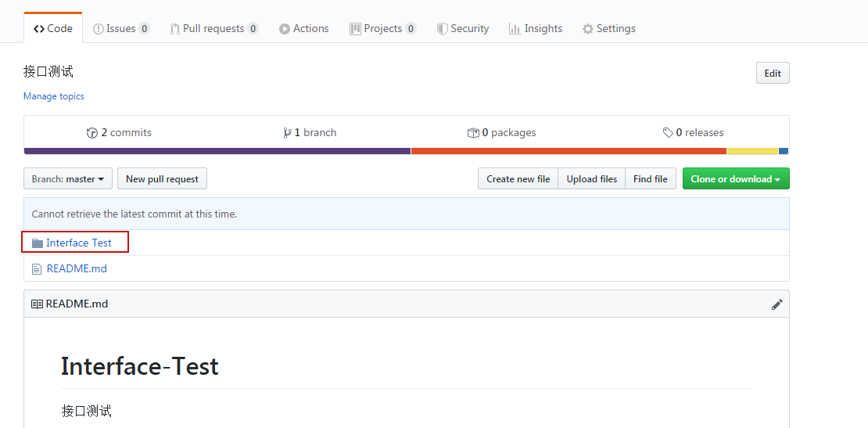Edit README with the pencil icon
868x428 pixels.
click(x=777, y=304)
